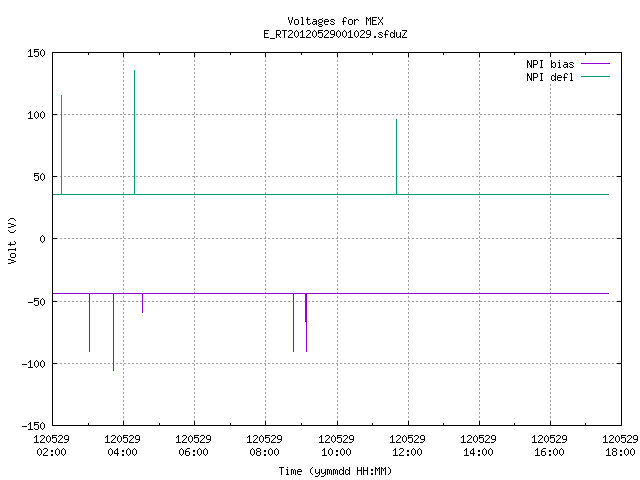
Task: Click the y-axis tick label -100
Action: pyautogui.click(x=33, y=364)
